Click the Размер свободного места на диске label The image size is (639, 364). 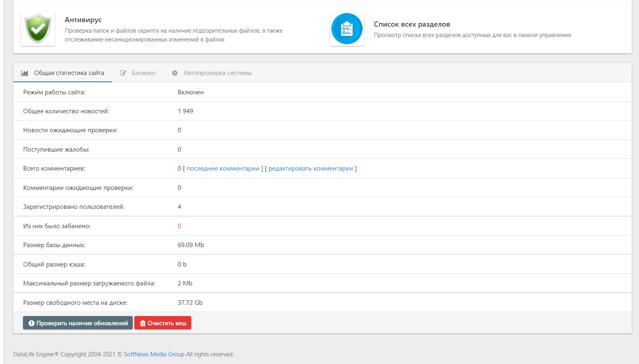tap(75, 303)
